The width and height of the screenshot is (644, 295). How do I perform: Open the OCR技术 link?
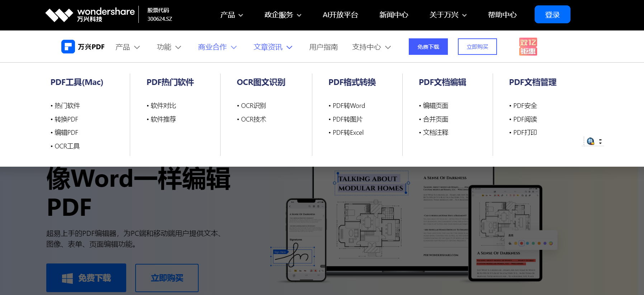click(253, 119)
